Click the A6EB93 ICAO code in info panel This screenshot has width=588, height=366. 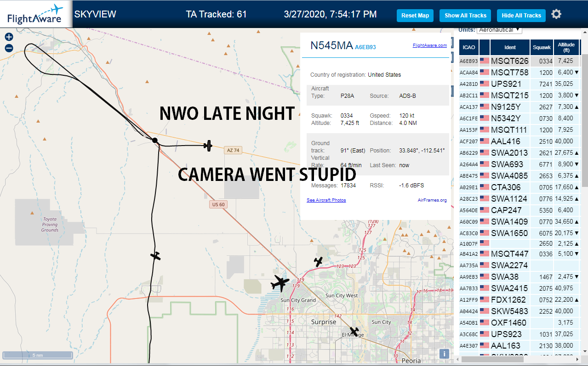(x=365, y=47)
